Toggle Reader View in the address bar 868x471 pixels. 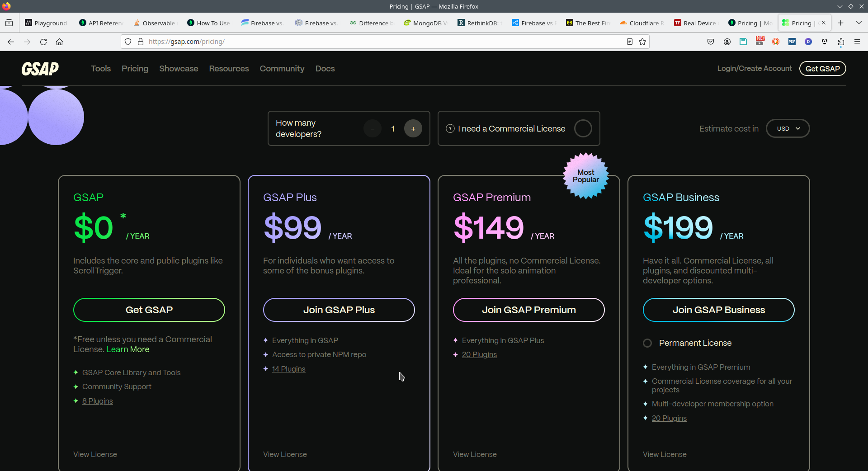(629, 42)
